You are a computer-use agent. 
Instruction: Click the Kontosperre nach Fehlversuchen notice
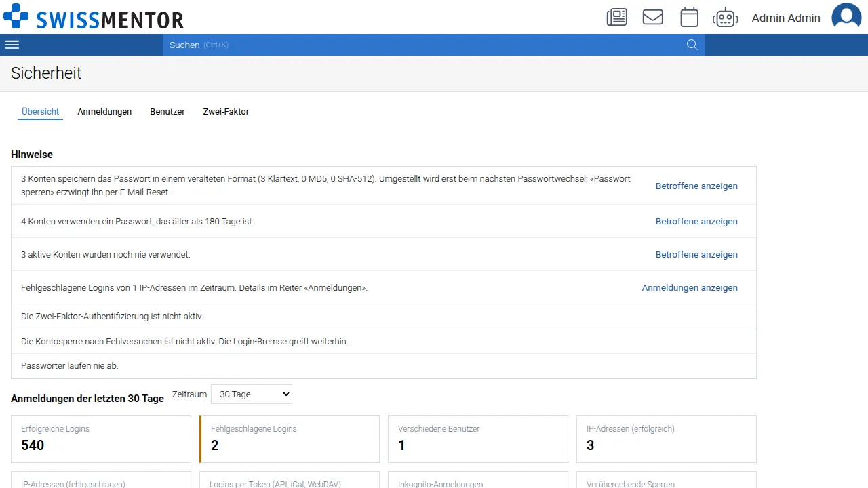384,342
